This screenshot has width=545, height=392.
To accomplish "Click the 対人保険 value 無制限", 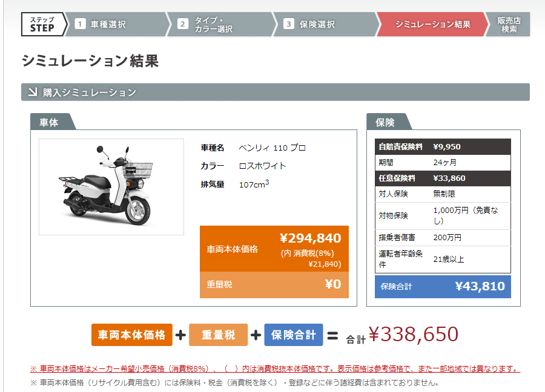I will pos(444,194).
